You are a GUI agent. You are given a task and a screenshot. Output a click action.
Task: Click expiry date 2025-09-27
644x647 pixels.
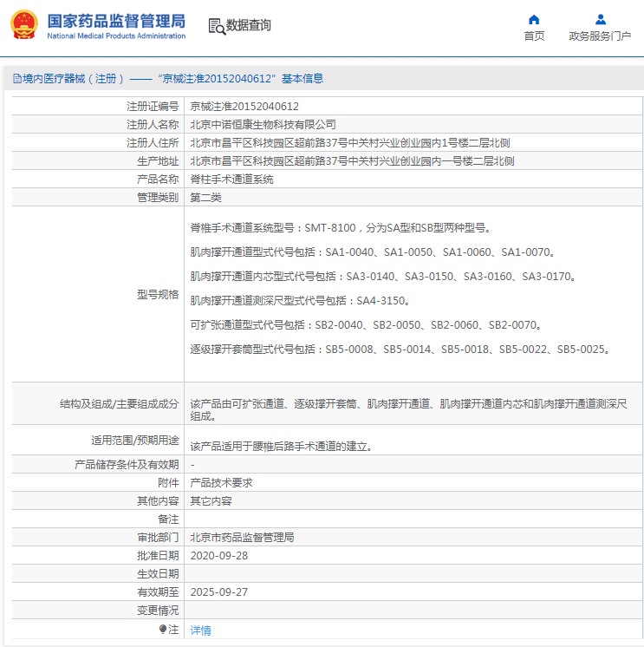pyautogui.click(x=219, y=592)
